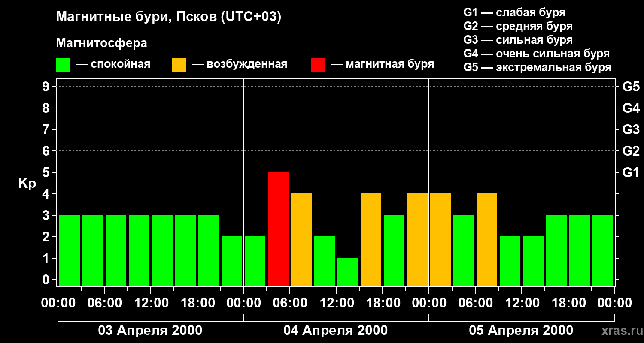Click the 'G3 — сильная буря' legend line

(518, 40)
